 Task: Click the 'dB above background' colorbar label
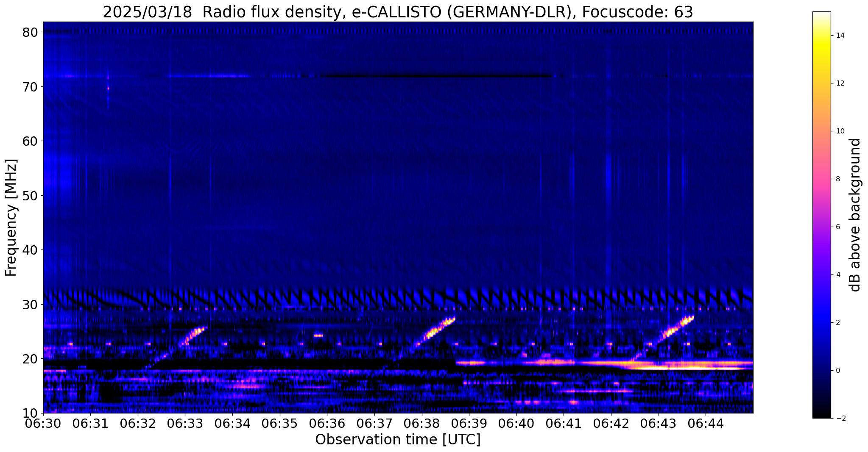[855, 215]
